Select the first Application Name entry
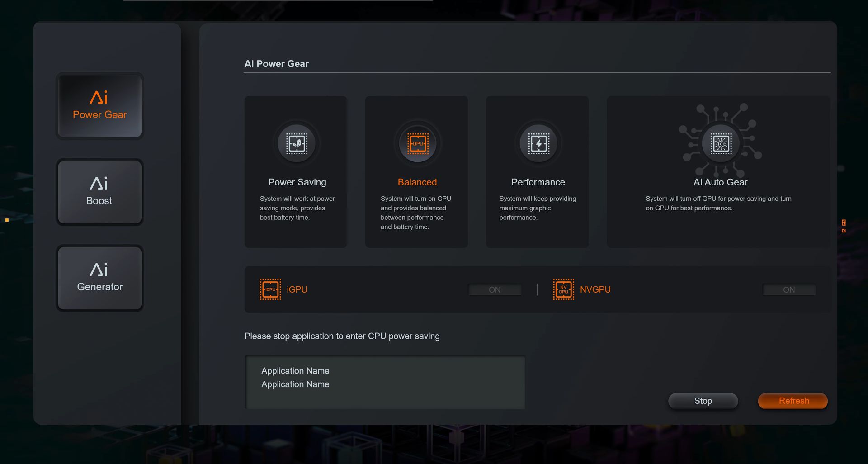This screenshot has width=868, height=464. pos(295,371)
